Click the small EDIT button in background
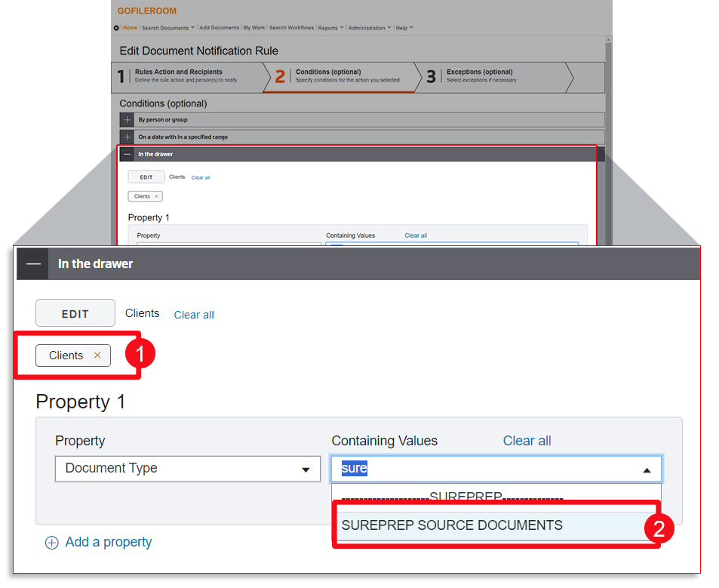 click(146, 177)
